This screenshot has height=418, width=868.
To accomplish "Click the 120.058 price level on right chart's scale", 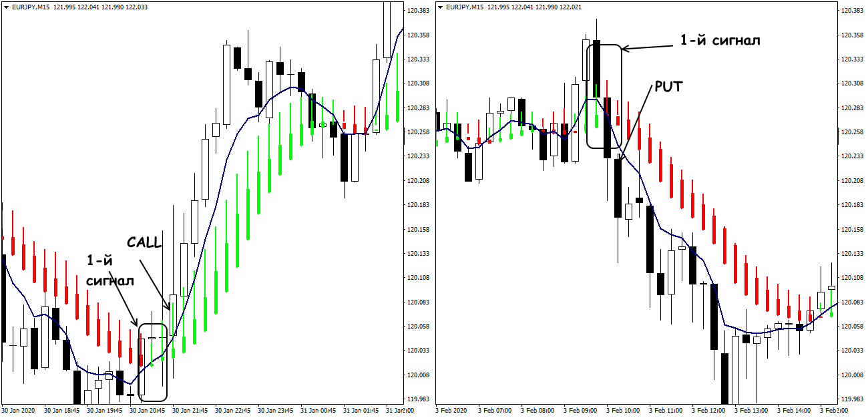I will coord(851,327).
